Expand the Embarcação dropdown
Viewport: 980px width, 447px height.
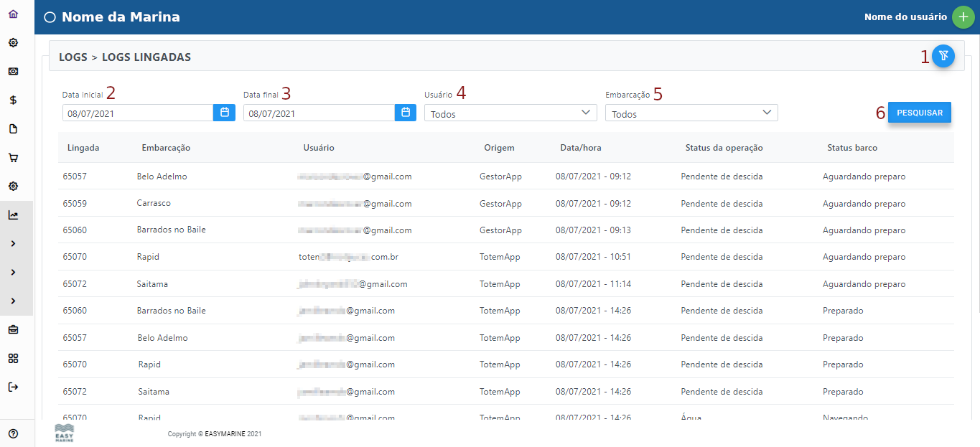(691, 113)
